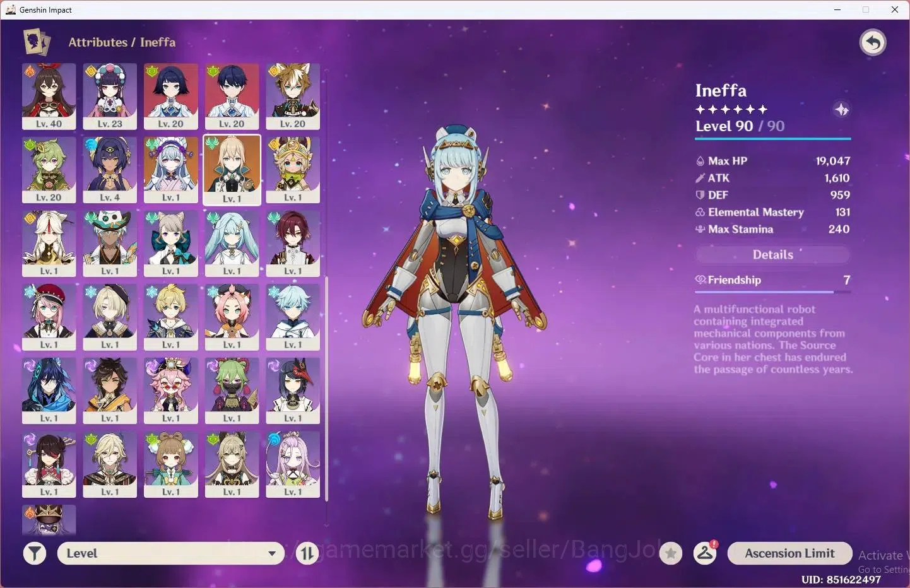Screen dimensions: 910x588
Task: Minimize the Genshin Impact window
Action: tap(837, 9)
